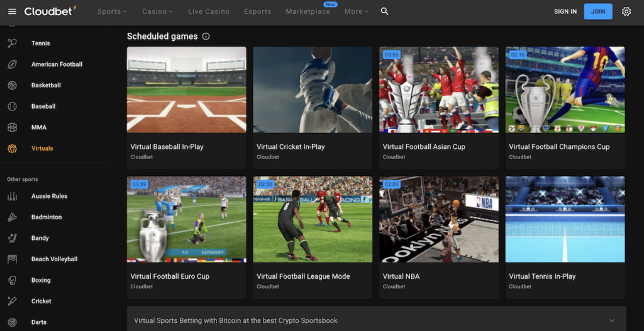
Task: Open the Virtual Tennis In-Play thumbnail
Action: coord(565,219)
